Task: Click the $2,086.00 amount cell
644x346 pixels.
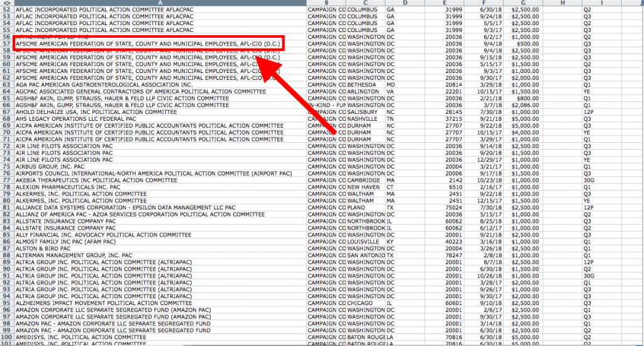Action: tap(523, 105)
